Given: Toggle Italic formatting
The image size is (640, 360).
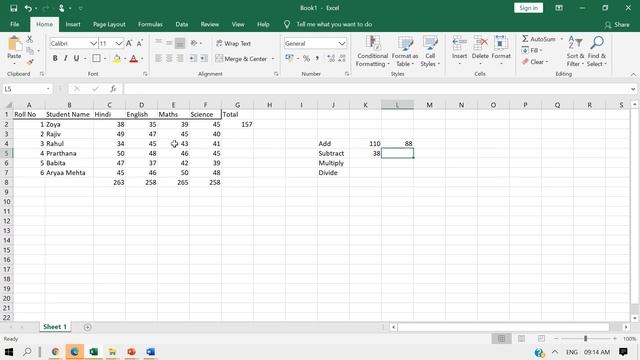Looking at the screenshot, I should pos(65,58).
